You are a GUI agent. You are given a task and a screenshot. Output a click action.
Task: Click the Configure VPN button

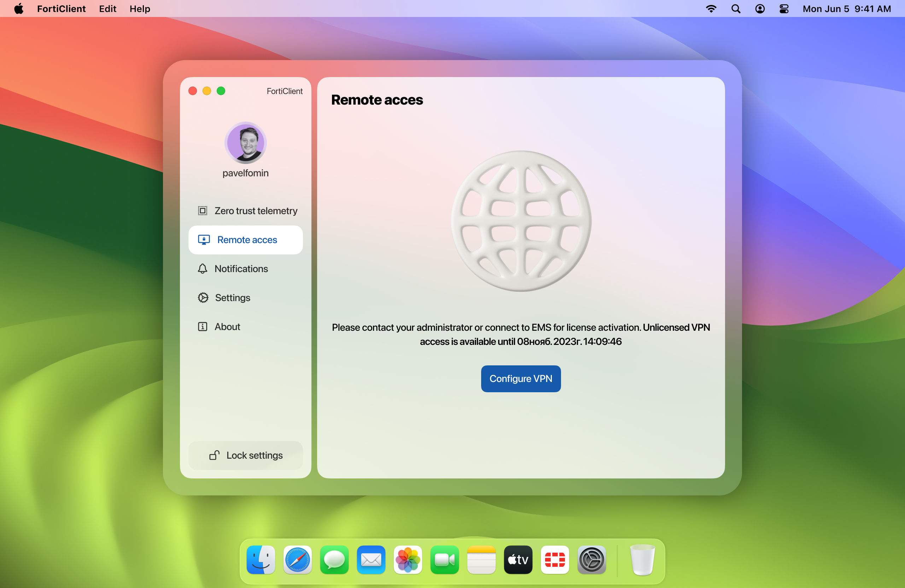pyautogui.click(x=521, y=378)
